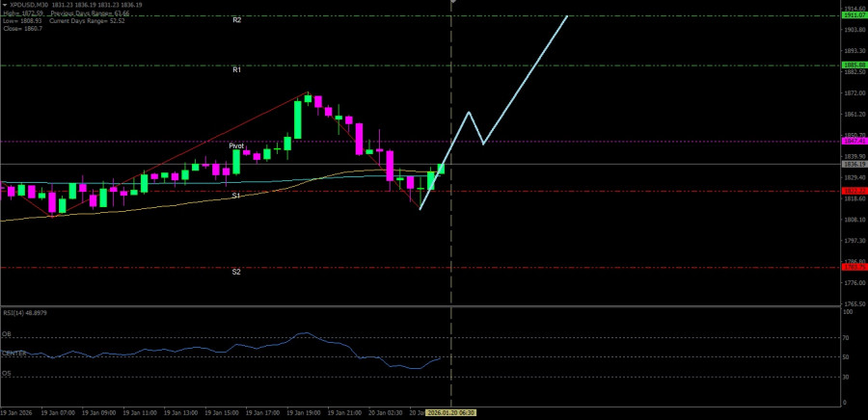Screen dimensions: 868x420
Task: Click the Current Days Range= 52.52 text
Action: point(88,20)
